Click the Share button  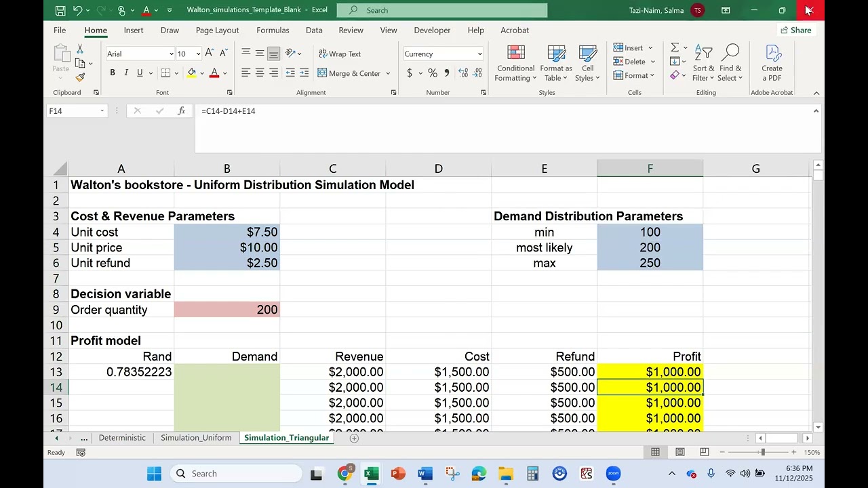pyautogui.click(x=796, y=30)
